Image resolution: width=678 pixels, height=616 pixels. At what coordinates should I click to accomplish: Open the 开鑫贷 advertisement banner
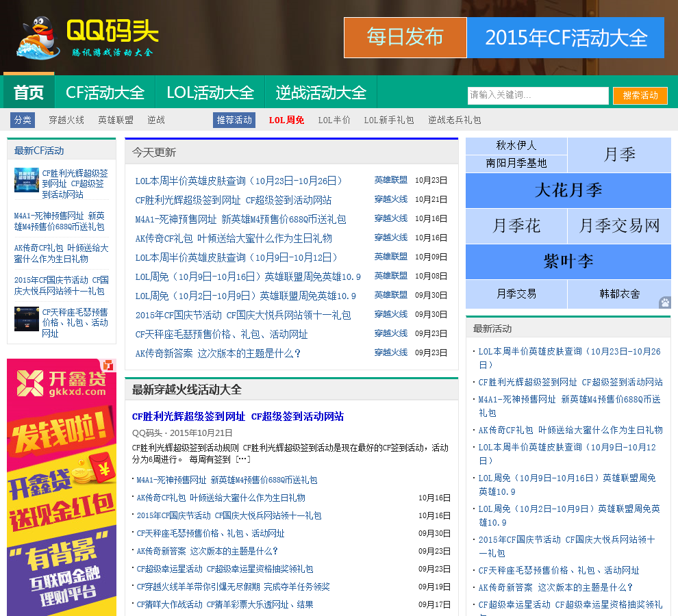(x=62, y=493)
